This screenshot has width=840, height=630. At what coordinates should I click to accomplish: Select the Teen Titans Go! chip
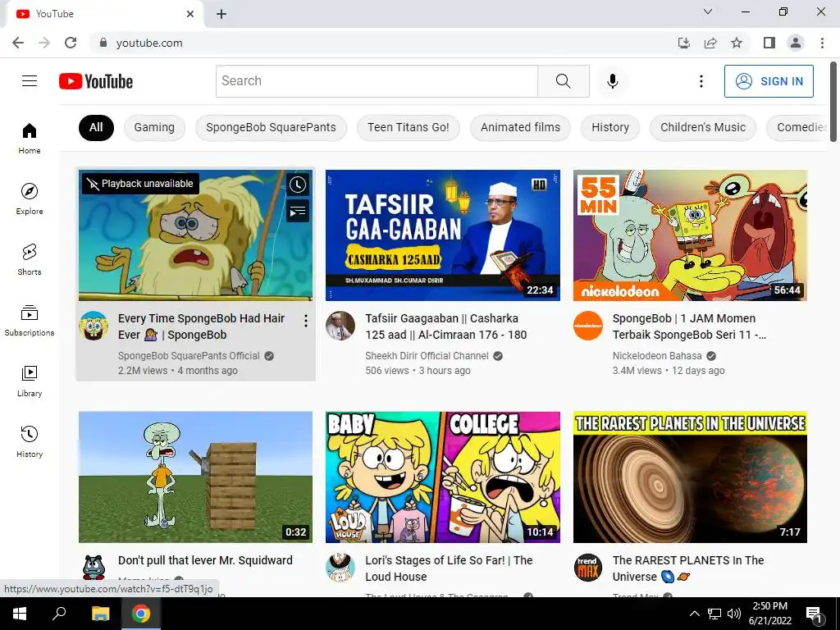point(409,127)
